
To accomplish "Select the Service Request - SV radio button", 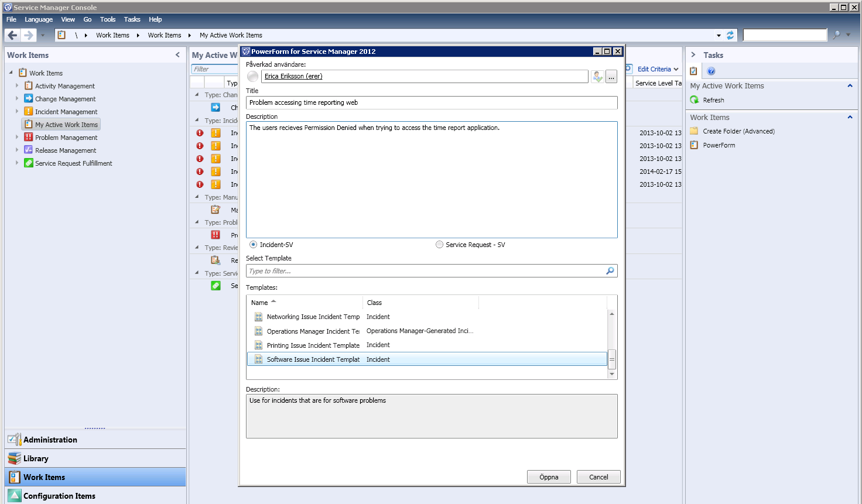I will tap(439, 245).
